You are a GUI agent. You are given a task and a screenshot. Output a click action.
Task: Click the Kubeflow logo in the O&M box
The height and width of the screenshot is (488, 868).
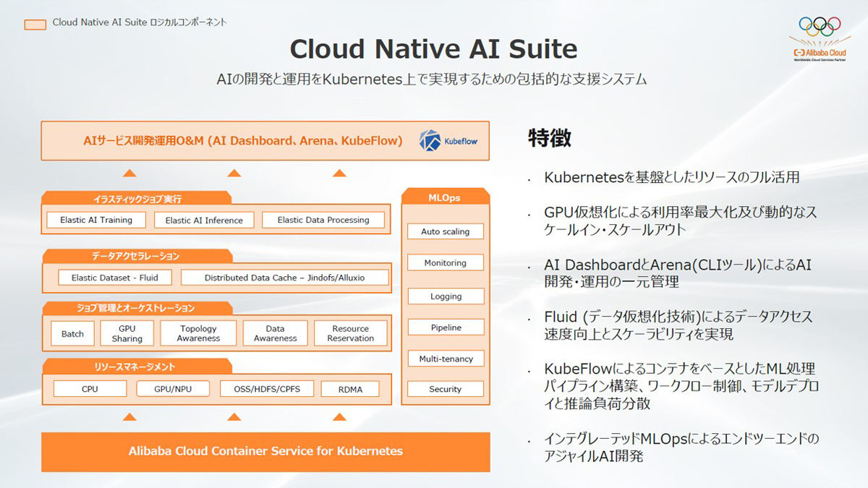click(448, 140)
